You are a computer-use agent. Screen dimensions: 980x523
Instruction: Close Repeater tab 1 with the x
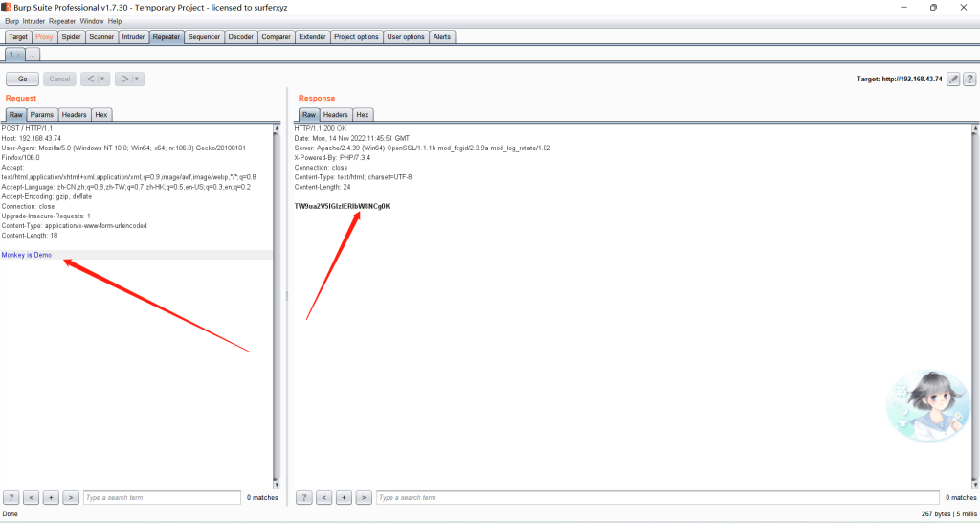point(19,55)
